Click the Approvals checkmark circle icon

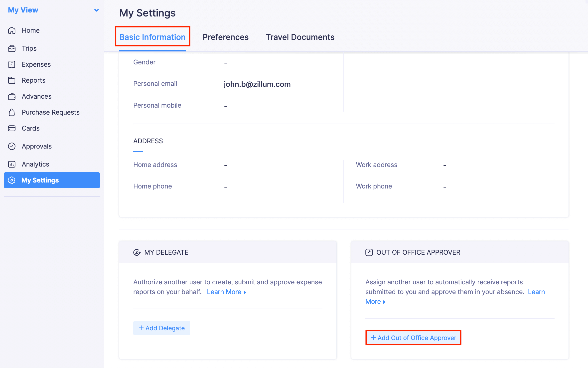click(x=12, y=146)
